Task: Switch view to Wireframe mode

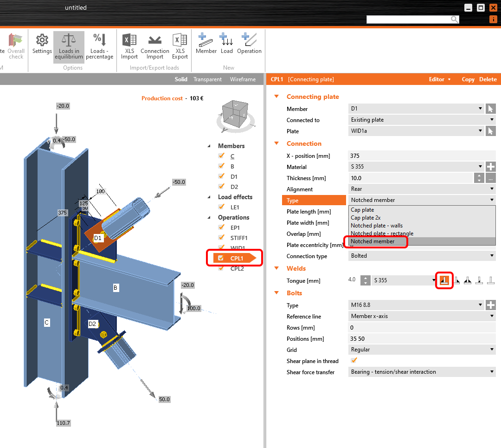Action: point(243,79)
